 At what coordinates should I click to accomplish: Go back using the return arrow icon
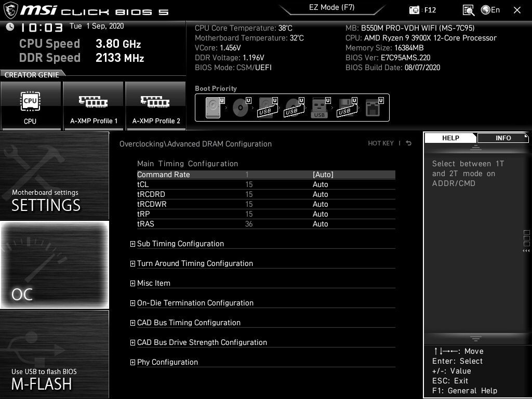(x=409, y=143)
